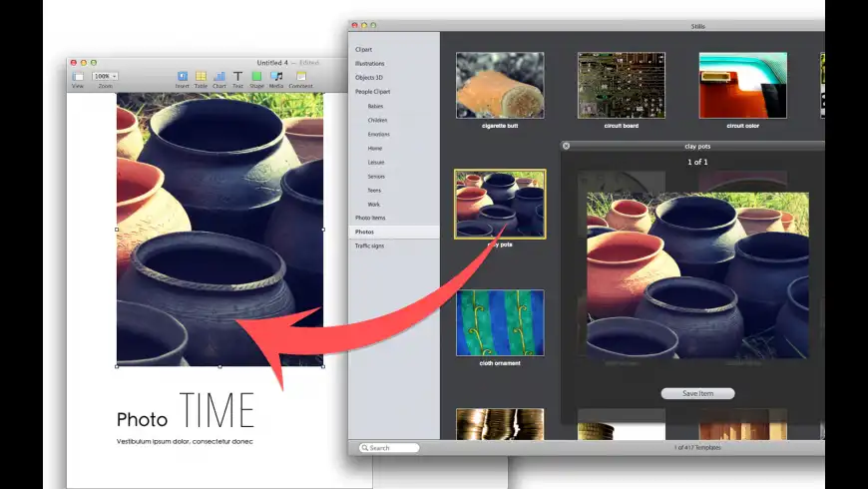
Task: Select Emotions subcategory
Action: pos(379,134)
